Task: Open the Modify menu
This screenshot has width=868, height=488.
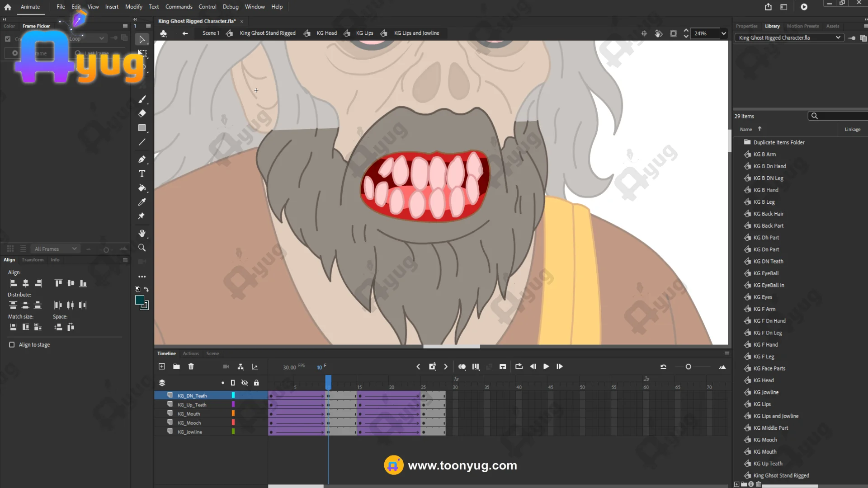Action: 133,7
